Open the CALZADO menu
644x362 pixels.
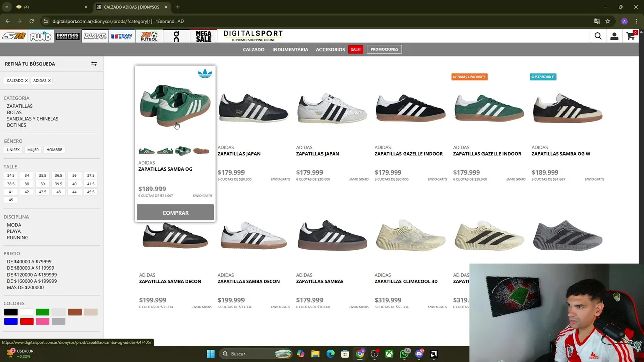pos(254,50)
